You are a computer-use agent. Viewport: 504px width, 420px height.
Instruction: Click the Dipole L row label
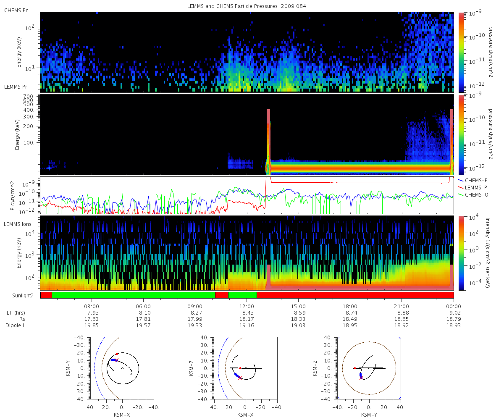[x=16, y=325]
